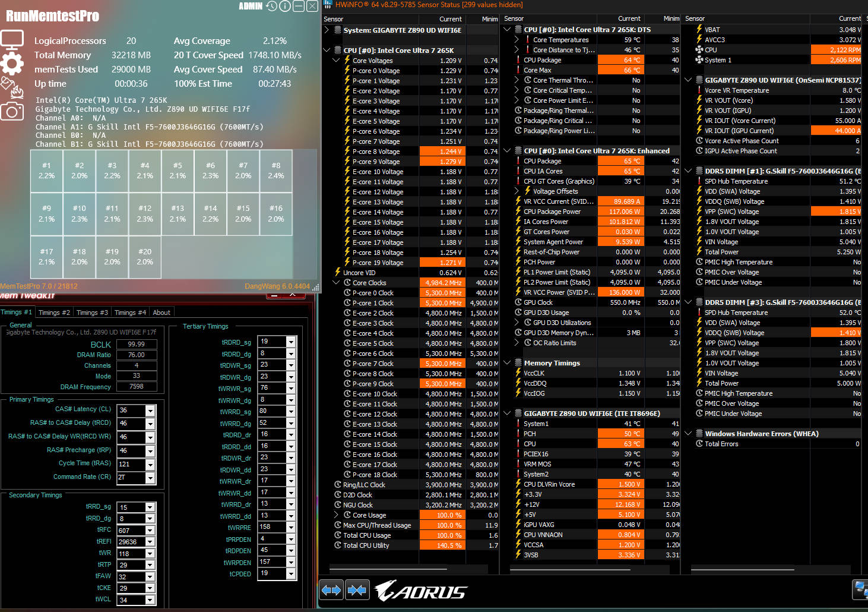This screenshot has width=868, height=612.
Task: Select memtest thread cell #12
Action: (145, 213)
